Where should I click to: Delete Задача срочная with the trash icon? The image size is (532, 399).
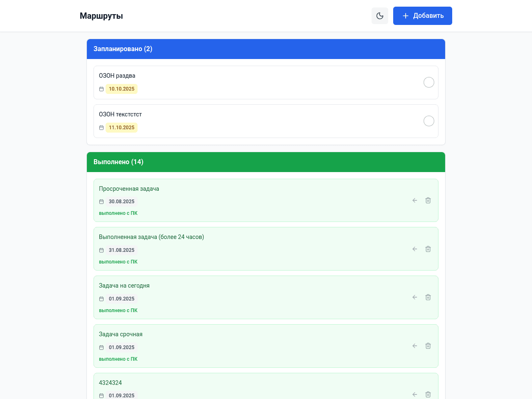[428, 346]
